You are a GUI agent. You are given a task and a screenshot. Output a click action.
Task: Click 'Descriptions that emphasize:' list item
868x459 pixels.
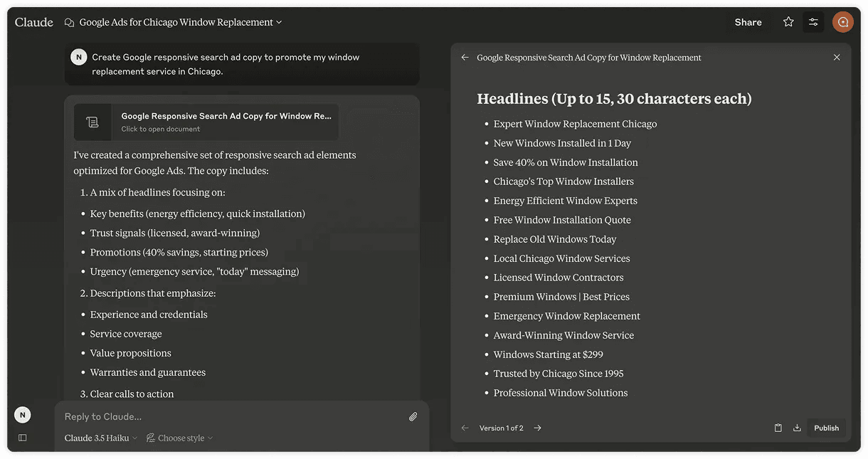coord(152,293)
